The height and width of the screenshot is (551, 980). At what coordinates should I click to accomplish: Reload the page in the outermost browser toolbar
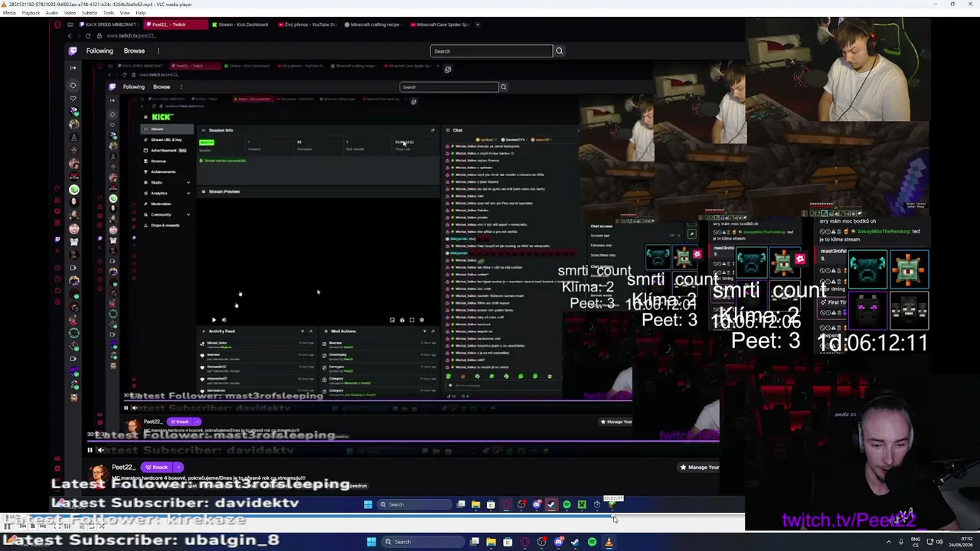pyautogui.click(x=88, y=36)
